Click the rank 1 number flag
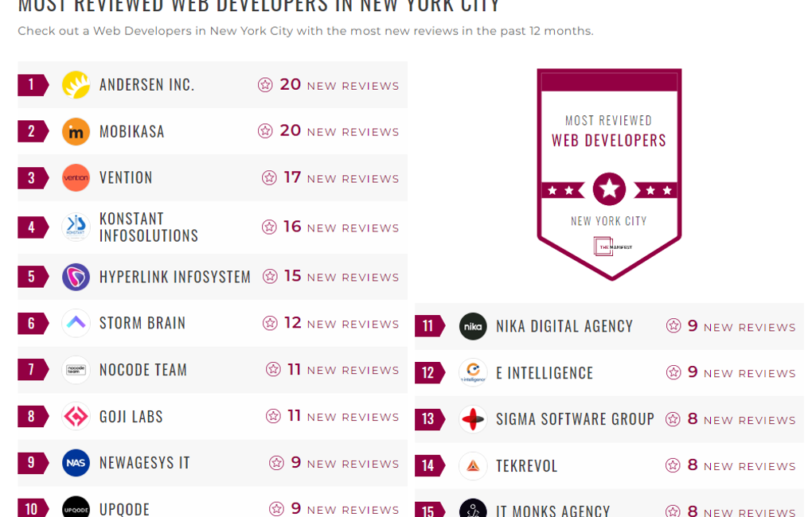This screenshot has width=812, height=517. pos(33,85)
